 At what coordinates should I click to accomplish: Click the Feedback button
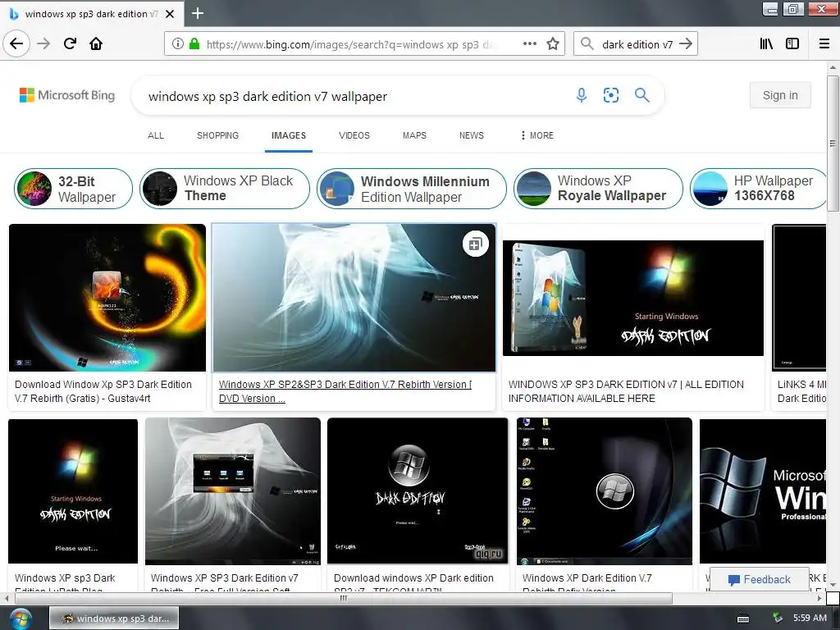pyautogui.click(x=759, y=580)
